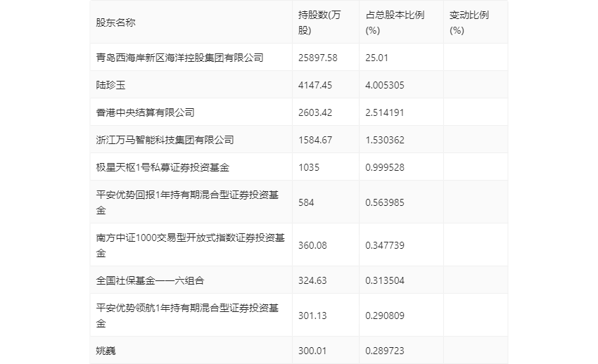The width and height of the screenshot is (598, 364).
Task: Click the 股东名称 column header
Action: 115,22
